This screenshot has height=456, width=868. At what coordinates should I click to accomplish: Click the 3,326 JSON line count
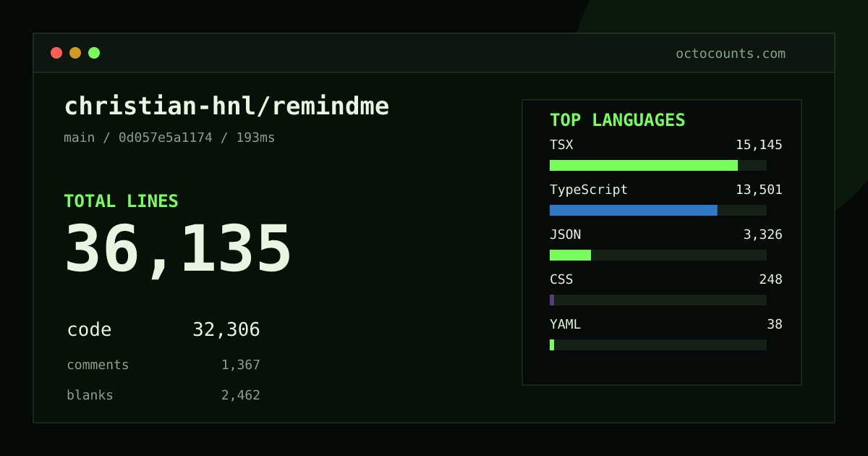762,235
